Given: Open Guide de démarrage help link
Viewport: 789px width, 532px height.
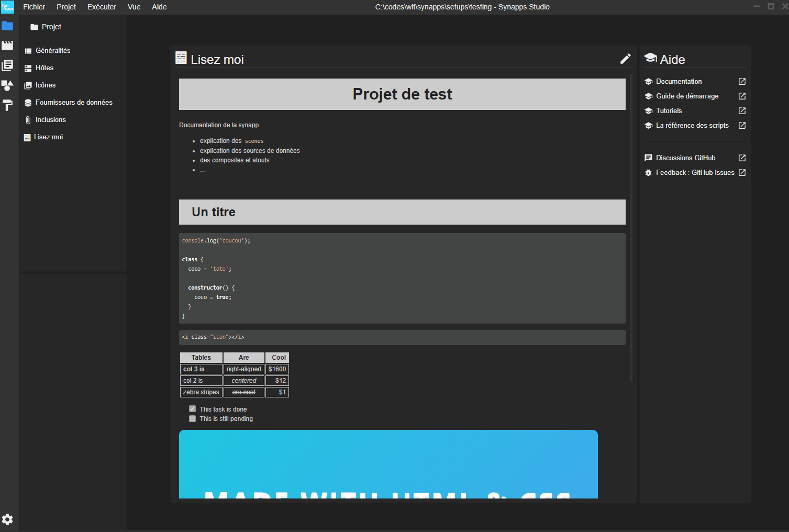Looking at the screenshot, I should [687, 96].
